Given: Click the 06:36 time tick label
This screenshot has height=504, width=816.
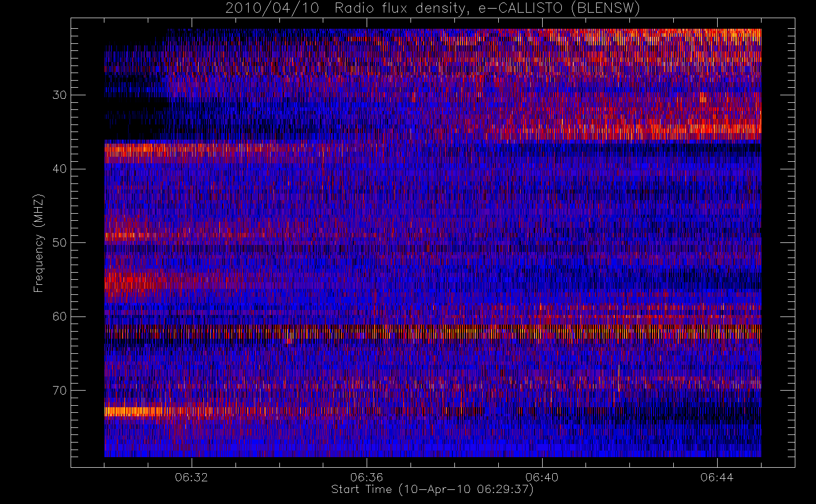Looking at the screenshot, I should coord(367,477).
